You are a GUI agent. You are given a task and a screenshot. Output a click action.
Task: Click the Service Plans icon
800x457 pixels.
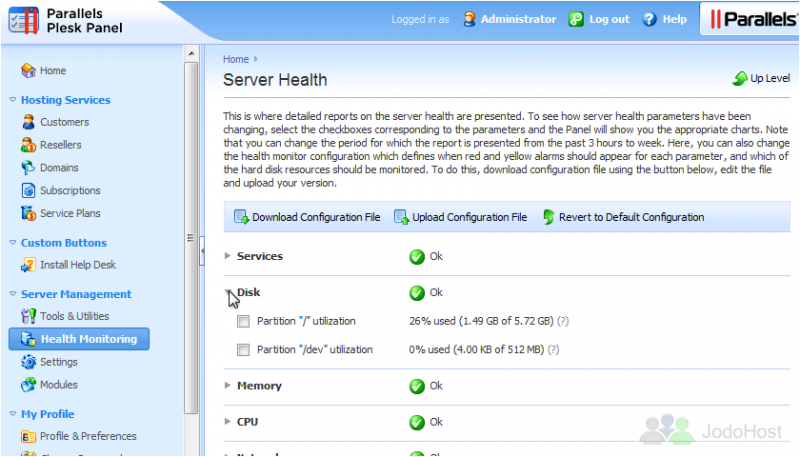click(x=28, y=213)
